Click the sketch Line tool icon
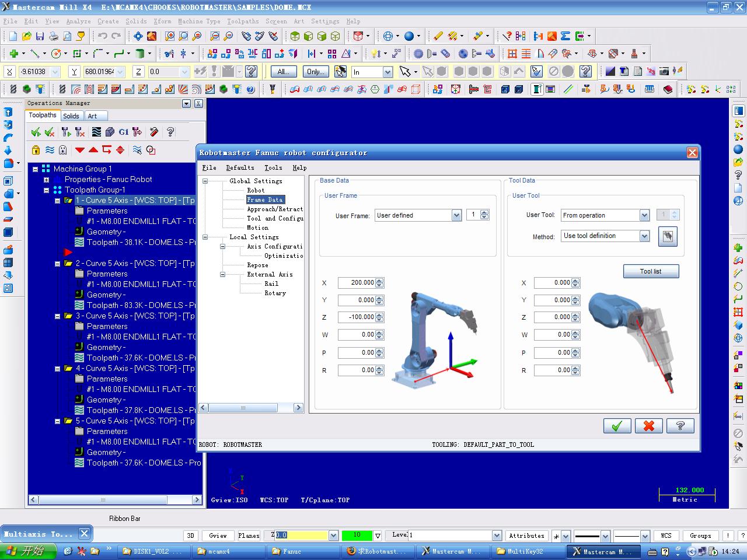 click(34, 54)
